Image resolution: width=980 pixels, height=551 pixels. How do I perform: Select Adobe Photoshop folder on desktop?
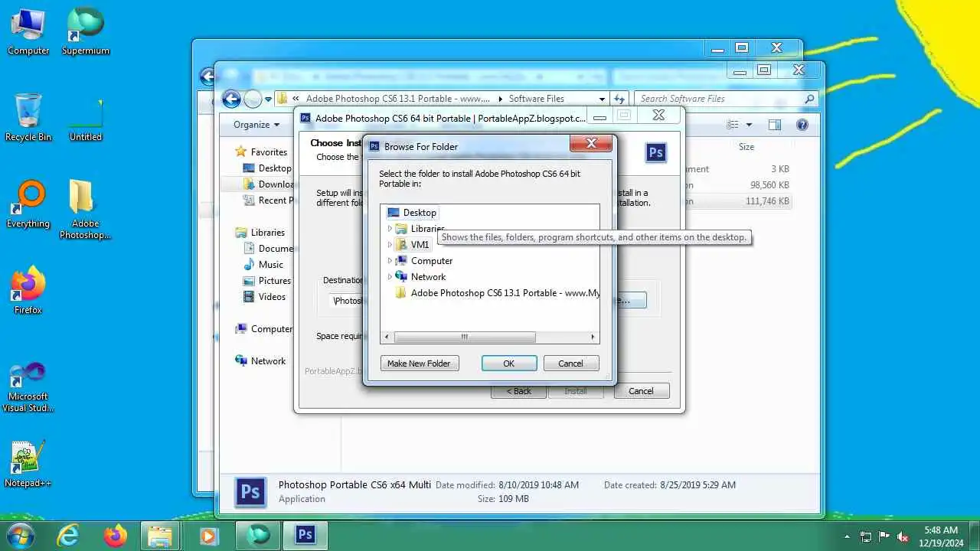tap(86, 210)
